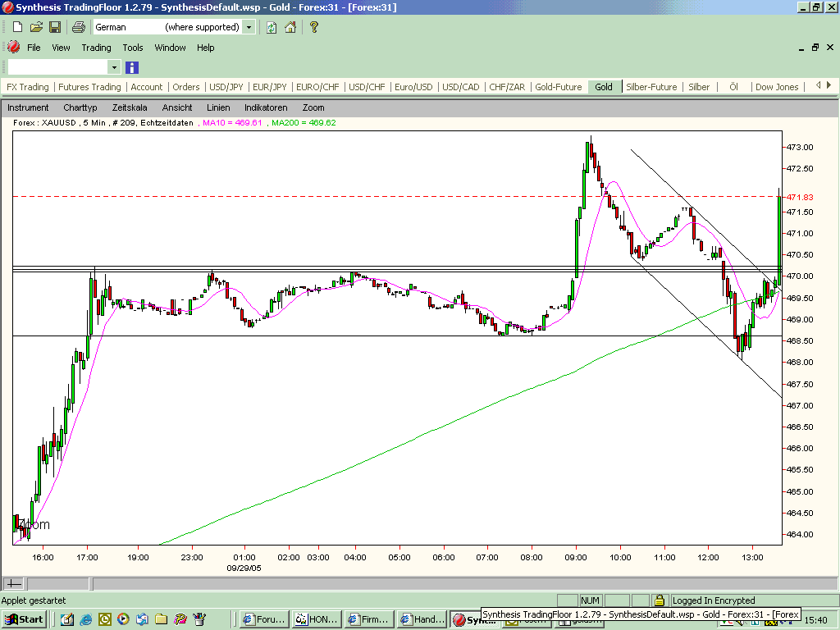Switch to the Silber-Future tab

tap(651, 87)
